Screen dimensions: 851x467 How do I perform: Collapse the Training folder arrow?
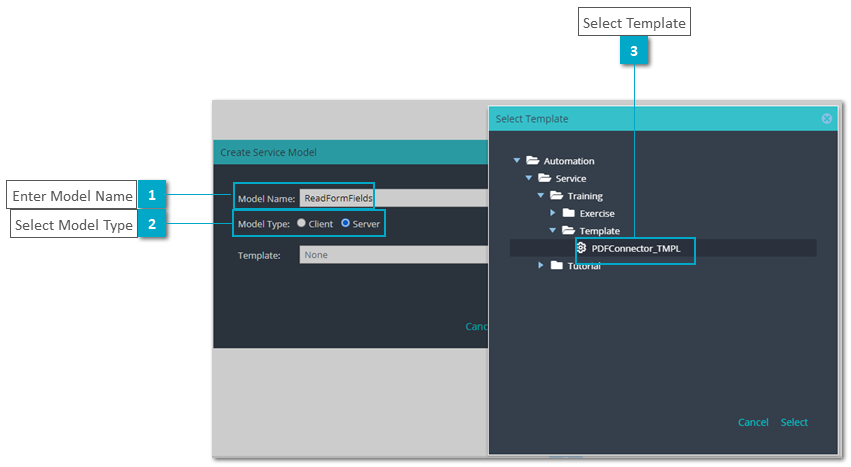[541, 195]
